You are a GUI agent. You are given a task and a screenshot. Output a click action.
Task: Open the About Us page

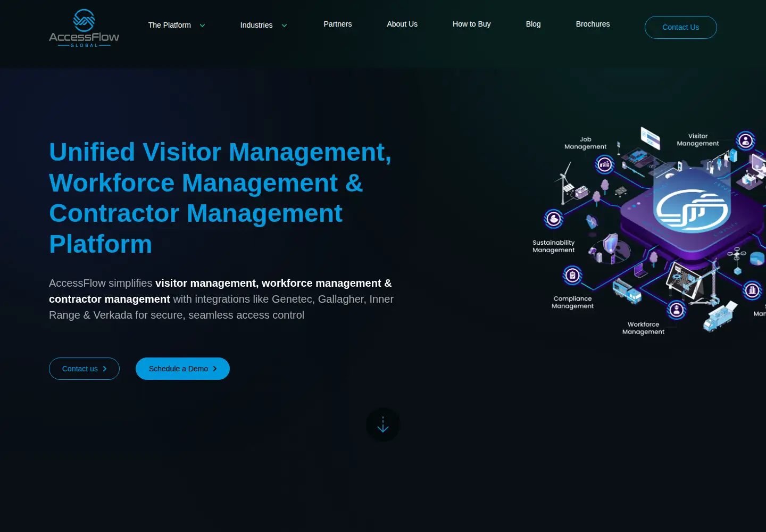coord(402,24)
